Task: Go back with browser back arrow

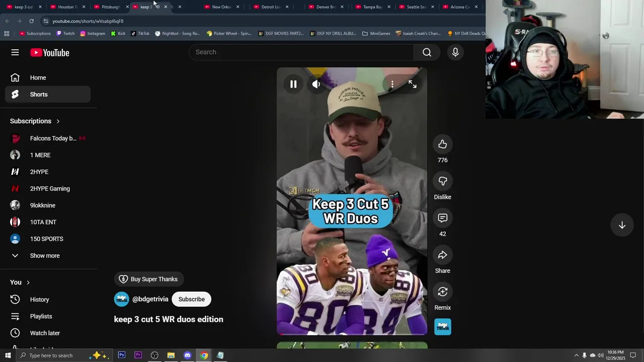Action: [x=7, y=21]
